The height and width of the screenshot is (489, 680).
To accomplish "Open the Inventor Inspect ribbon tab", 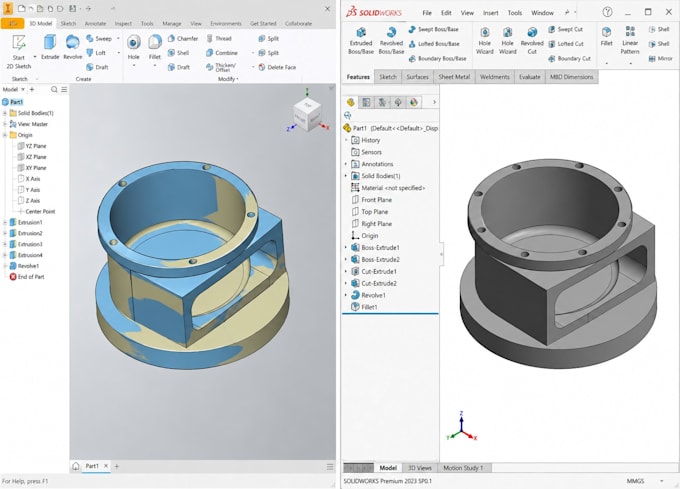I will 123,23.
